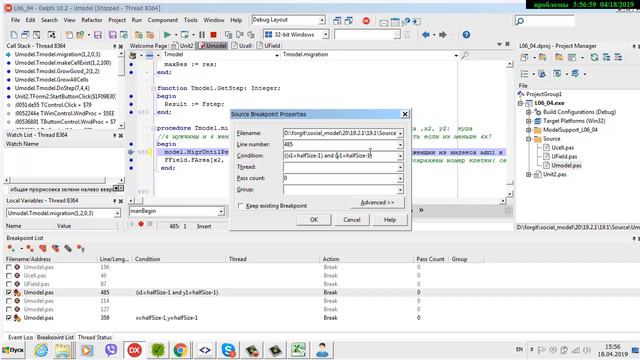
Task: Enable the Umodel.pas line 127 breakpoint checkbox
Action: pyautogui.click(x=9, y=309)
